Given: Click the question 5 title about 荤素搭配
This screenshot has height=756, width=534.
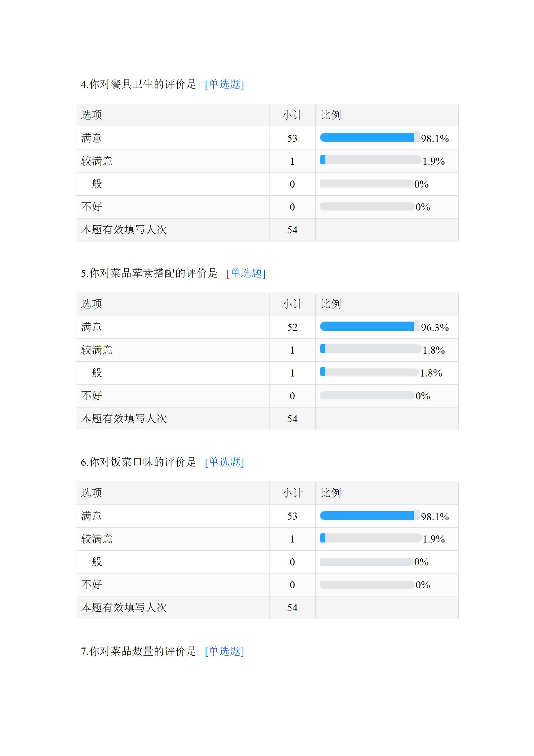Looking at the screenshot, I should pyautogui.click(x=149, y=273).
